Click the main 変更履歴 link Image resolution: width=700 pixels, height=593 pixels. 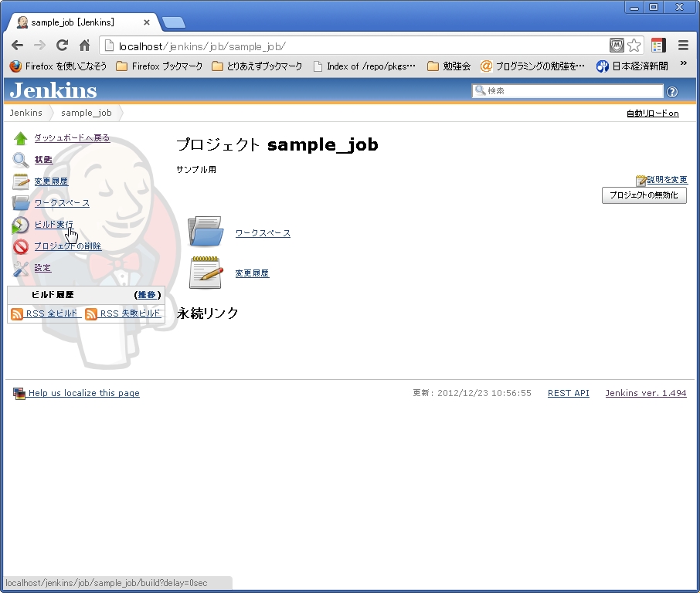click(252, 273)
